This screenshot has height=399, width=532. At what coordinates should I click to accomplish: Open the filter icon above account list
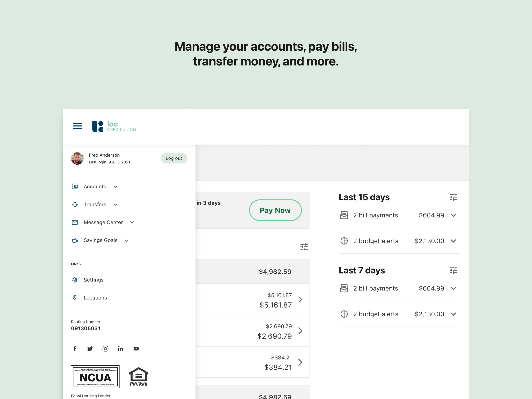pyautogui.click(x=304, y=247)
